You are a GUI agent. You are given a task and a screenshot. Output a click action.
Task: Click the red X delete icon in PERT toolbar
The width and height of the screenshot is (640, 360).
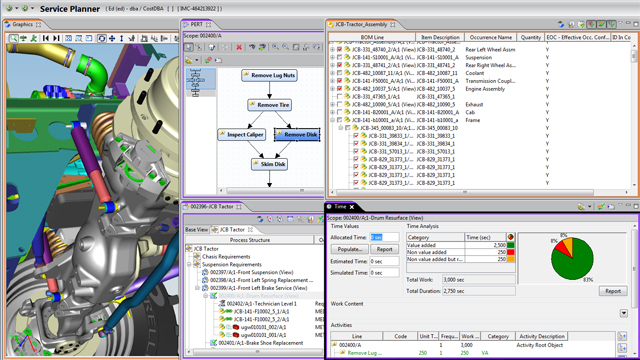click(x=239, y=47)
